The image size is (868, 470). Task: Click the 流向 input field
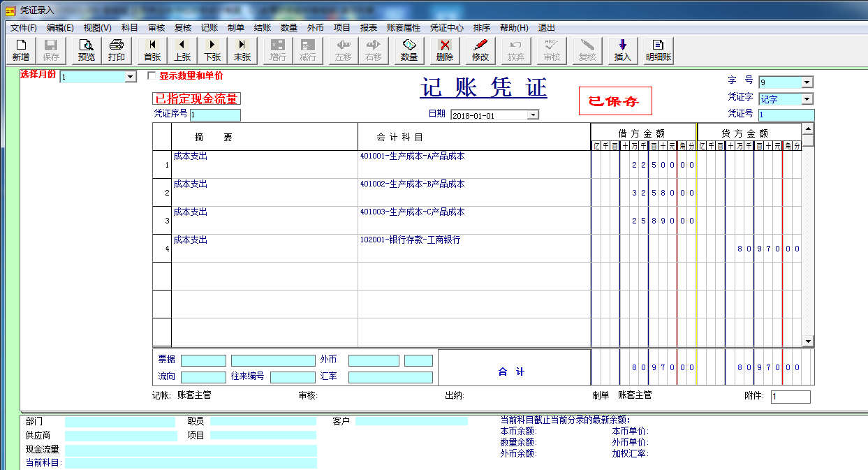(203, 377)
